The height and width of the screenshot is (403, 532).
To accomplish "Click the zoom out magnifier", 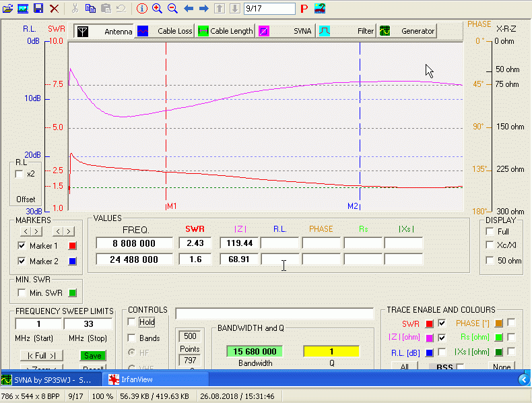I will (172, 9).
